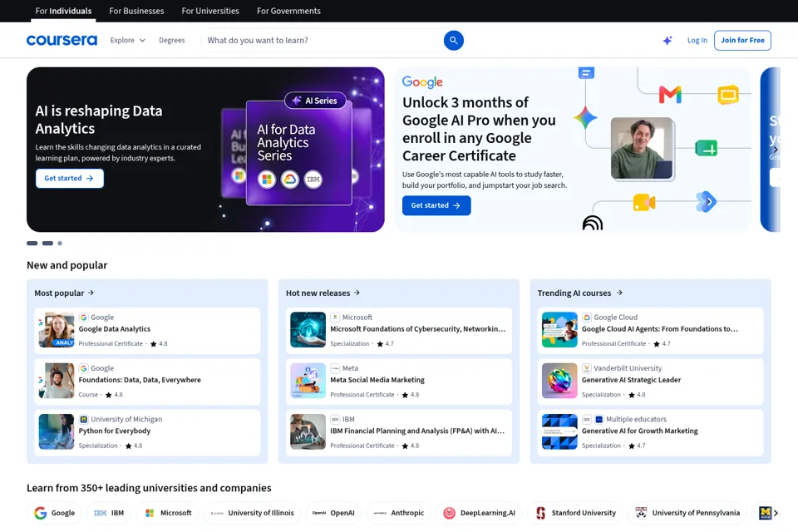The height and width of the screenshot is (532, 798).
Task: Switch to For Governments tab
Action: coord(288,11)
